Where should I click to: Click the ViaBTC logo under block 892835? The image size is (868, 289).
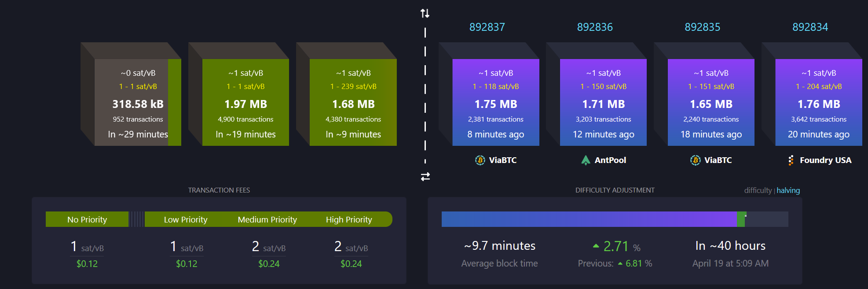(x=695, y=160)
